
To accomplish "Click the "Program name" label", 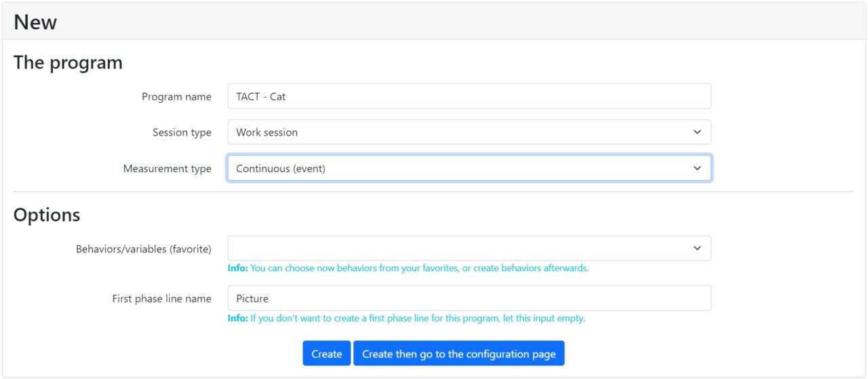I will click(x=176, y=96).
